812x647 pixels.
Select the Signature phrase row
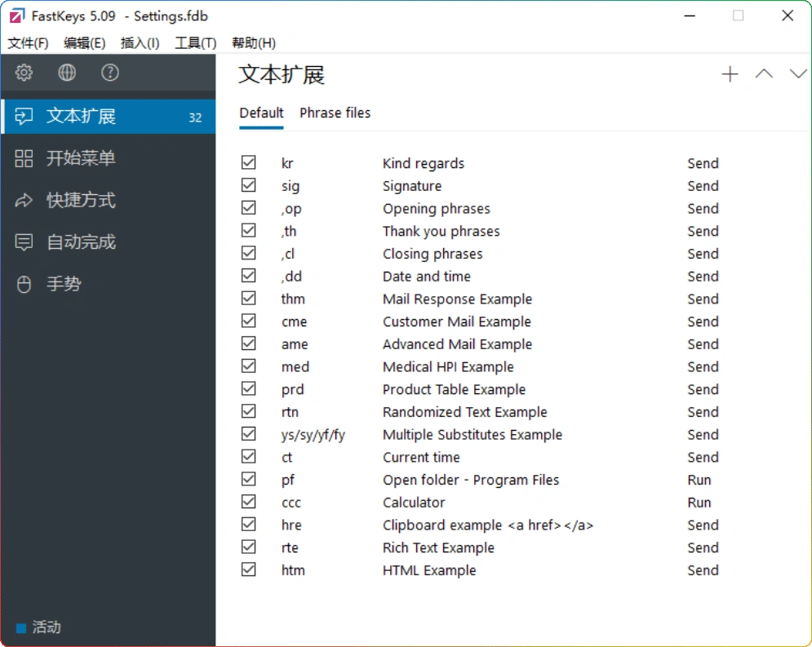click(x=412, y=185)
